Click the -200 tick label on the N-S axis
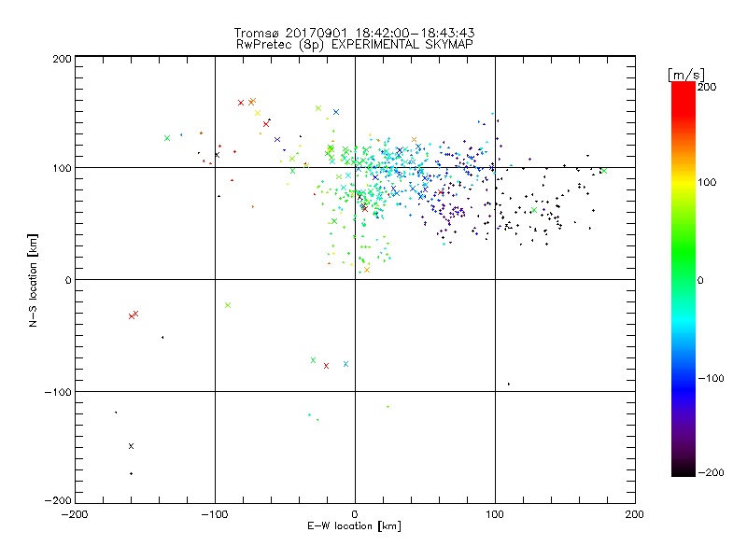The image size is (747, 560). [58, 500]
